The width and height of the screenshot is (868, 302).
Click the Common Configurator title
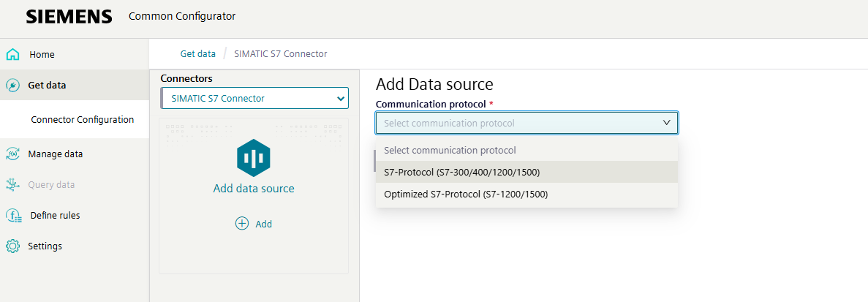tap(182, 16)
